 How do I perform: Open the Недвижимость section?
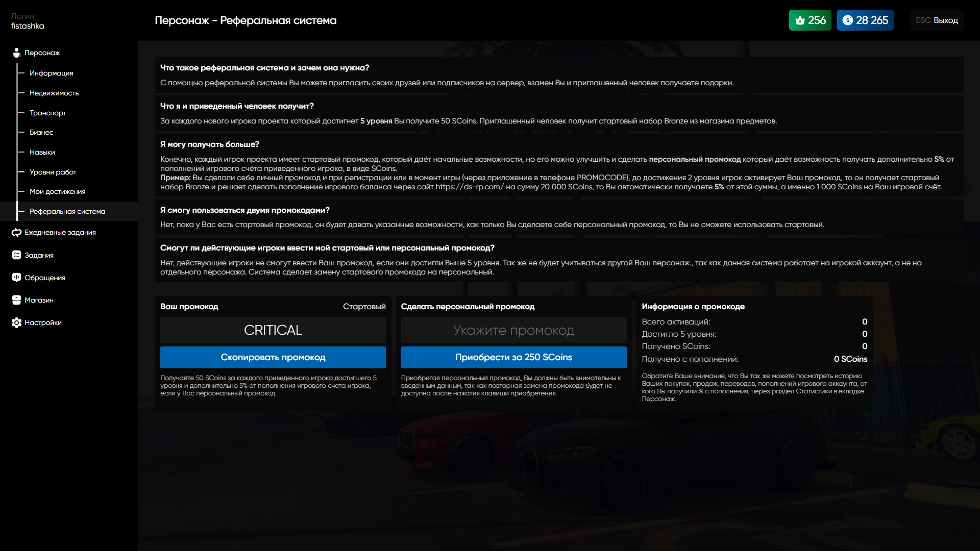pos(54,93)
